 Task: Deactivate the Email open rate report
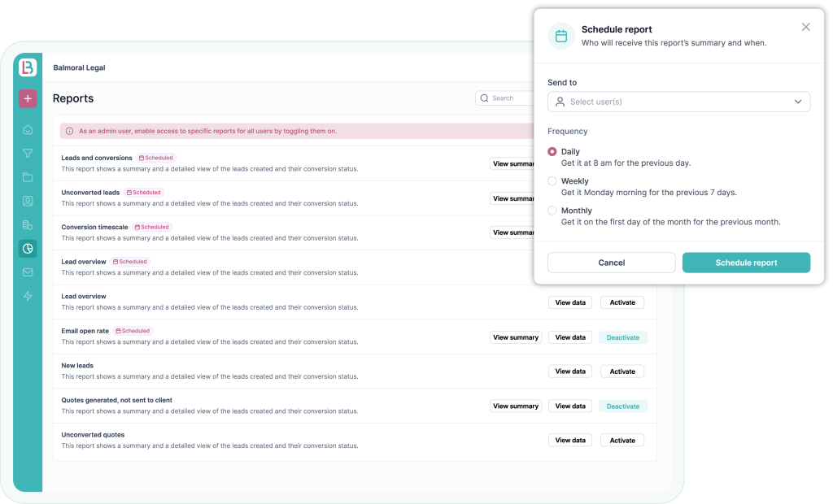(x=622, y=337)
